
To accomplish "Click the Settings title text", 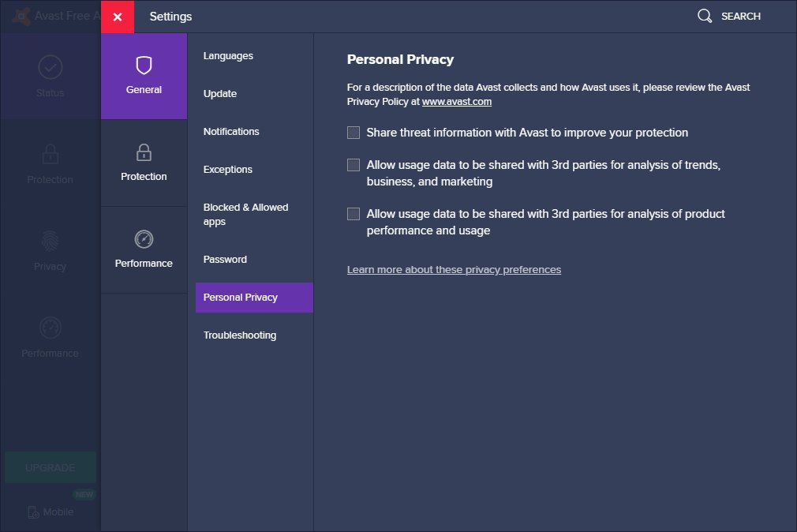I will click(170, 17).
